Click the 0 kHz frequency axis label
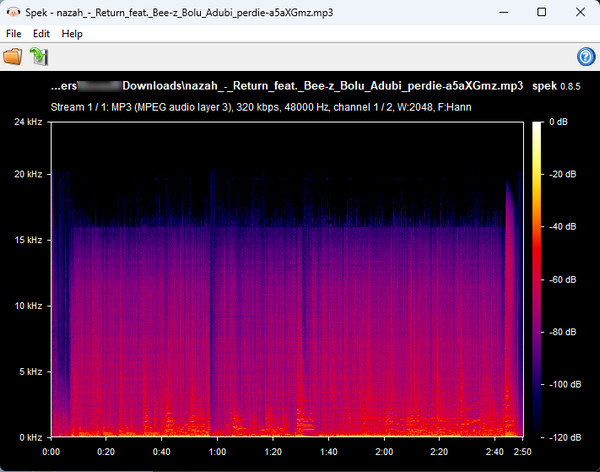The width and height of the screenshot is (600, 472). (x=31, y=438)
